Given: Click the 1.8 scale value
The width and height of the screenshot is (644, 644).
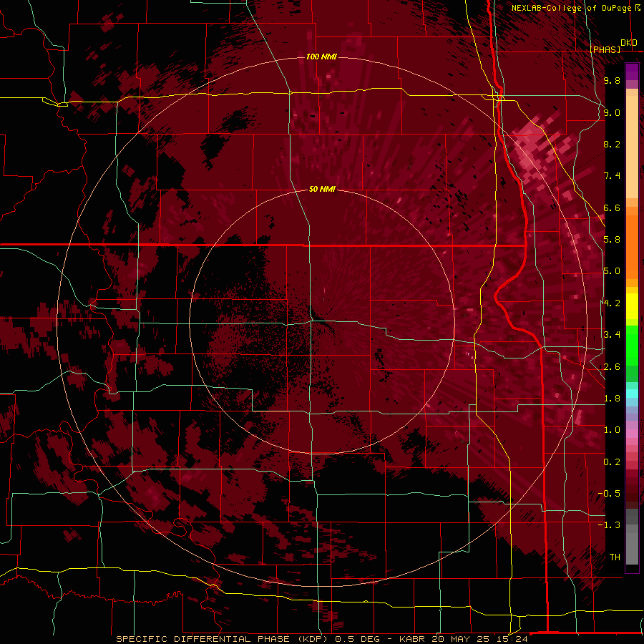Looking at the screenshot, I should pyautogui.click(x=612, y=399).
